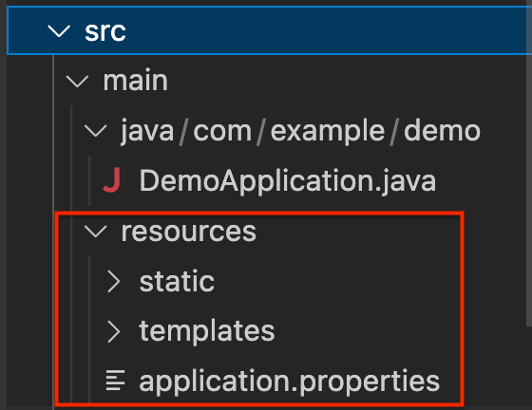532x410 pixels.
Task: Select the example path segment
Action: pos(328,131)
